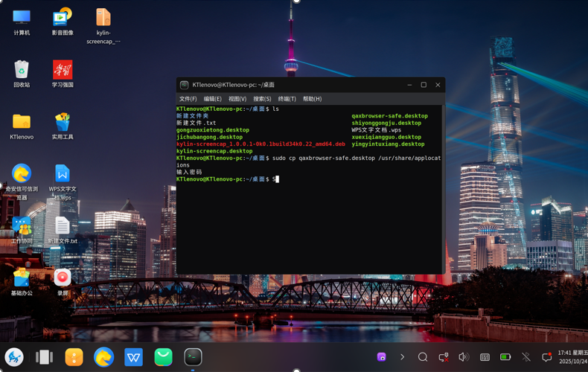The height and width of the screenshot is (372, 588).
Task: Click the search magnifier in the taskbar
Action: coord(422,357)
